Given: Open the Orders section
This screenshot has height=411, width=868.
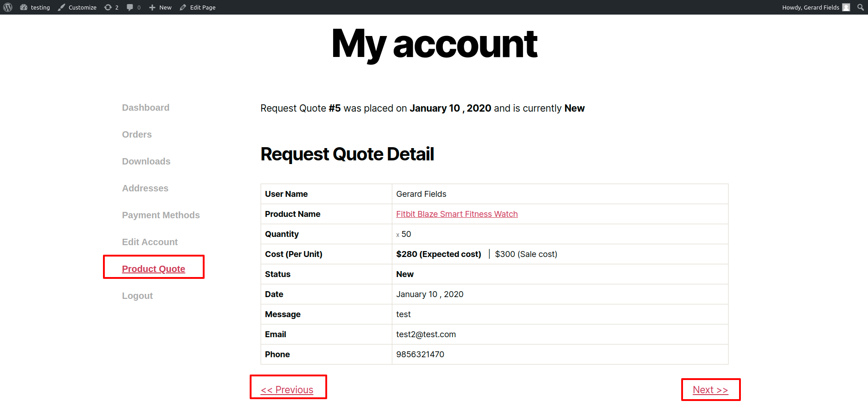Looking at the screenshot, I should 137,134.
